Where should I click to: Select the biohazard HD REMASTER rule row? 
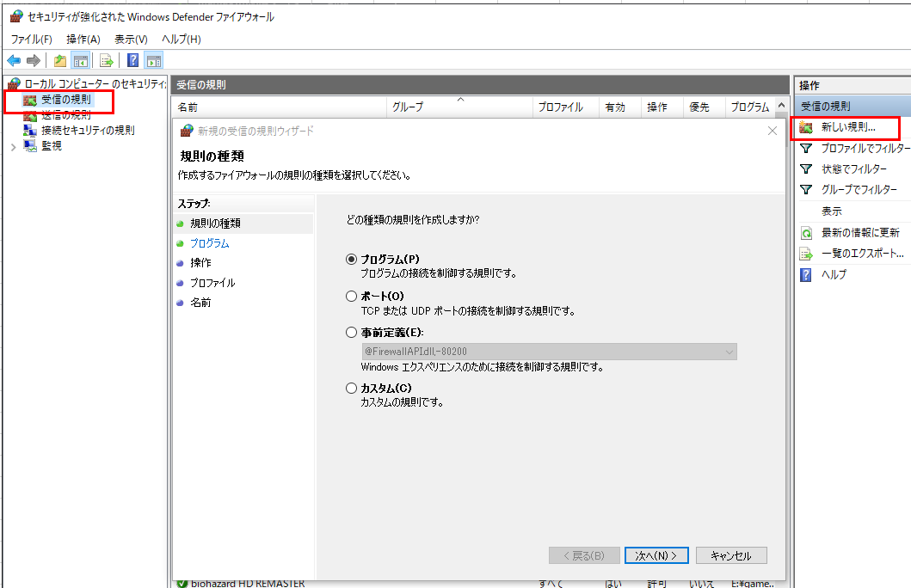249,583
